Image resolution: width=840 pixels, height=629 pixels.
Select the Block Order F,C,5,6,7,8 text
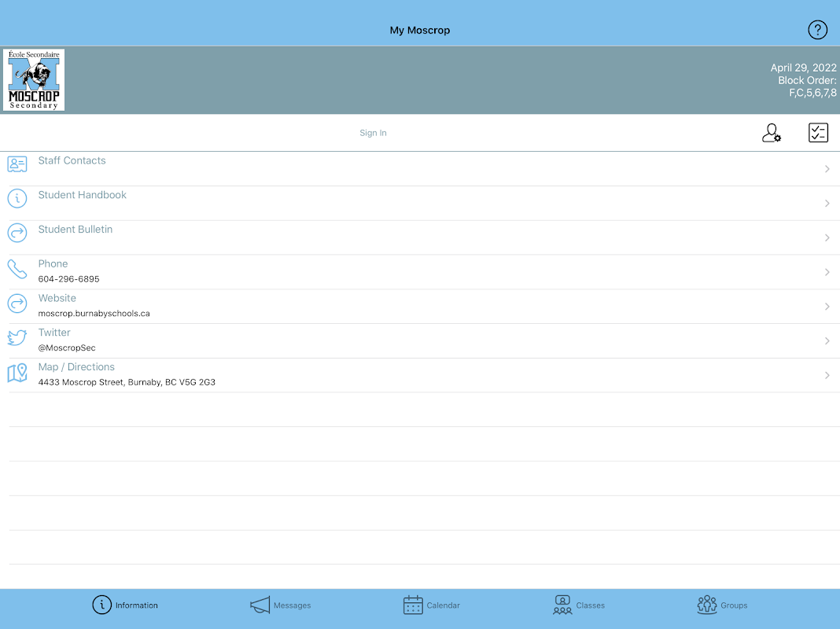[807, 86]
